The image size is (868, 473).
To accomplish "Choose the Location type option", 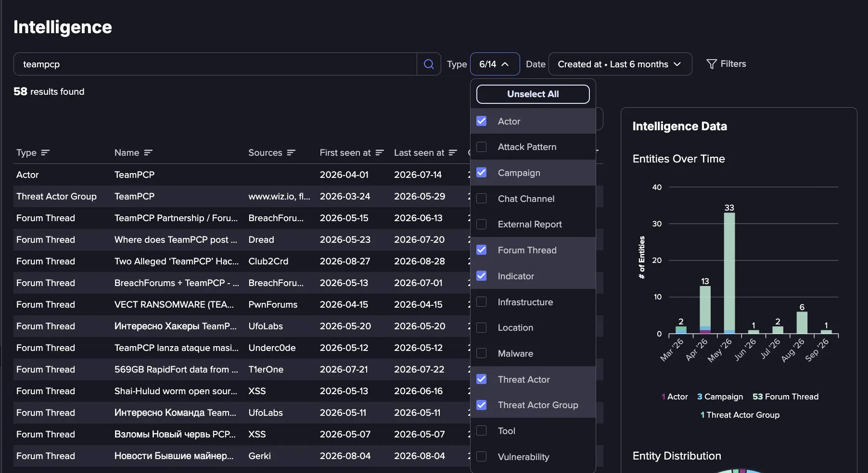I will point(533,327).
